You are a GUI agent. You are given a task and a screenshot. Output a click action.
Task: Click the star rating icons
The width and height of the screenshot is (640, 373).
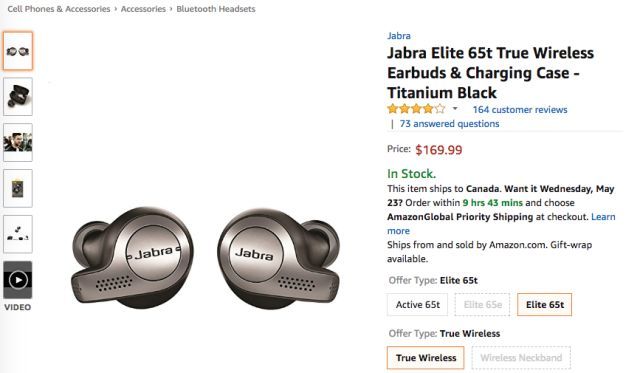tap(416, 109)
